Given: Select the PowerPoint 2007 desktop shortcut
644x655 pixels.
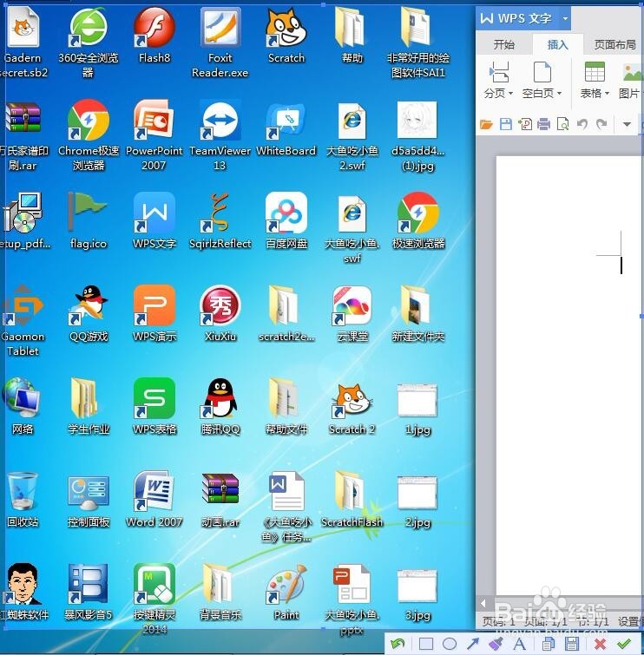Looking at the screenshot, I should [x=154, y=135].
